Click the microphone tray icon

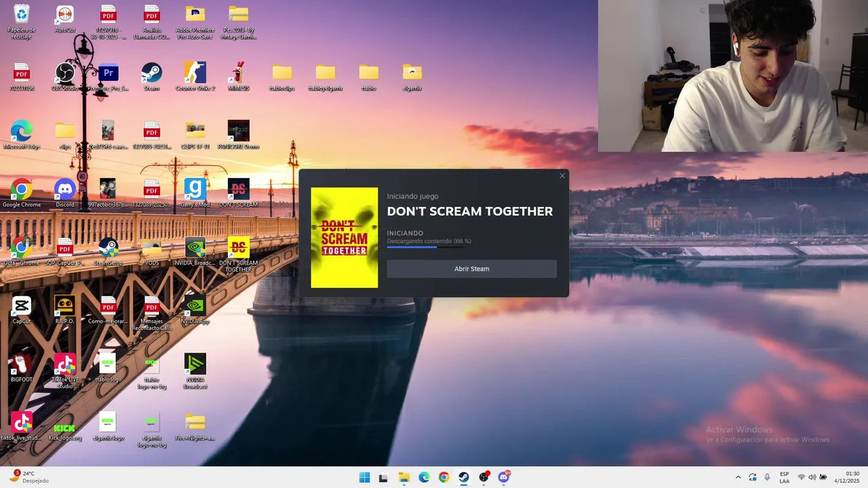(x=767, y=477)
